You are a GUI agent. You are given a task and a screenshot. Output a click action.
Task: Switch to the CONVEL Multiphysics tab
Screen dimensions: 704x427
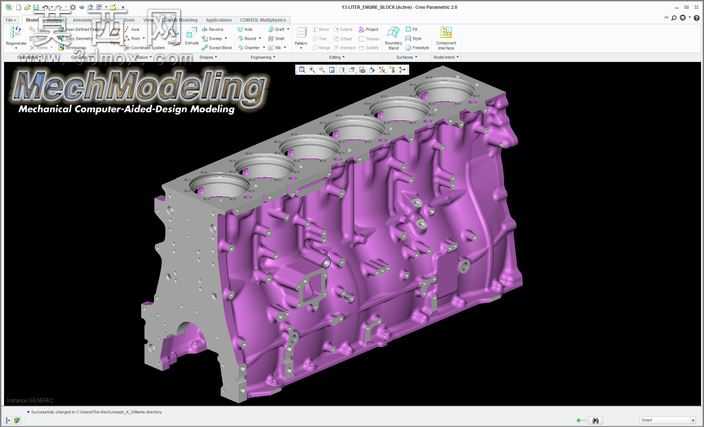[x=263, y=20]
